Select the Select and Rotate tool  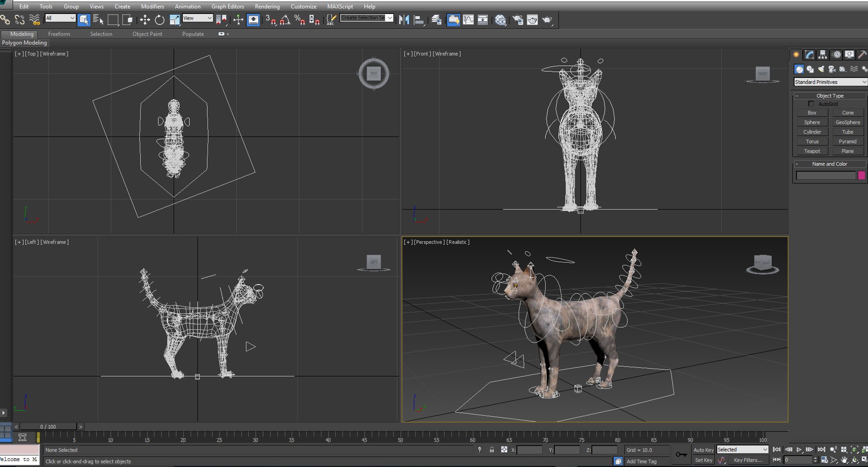pos(160,19)
